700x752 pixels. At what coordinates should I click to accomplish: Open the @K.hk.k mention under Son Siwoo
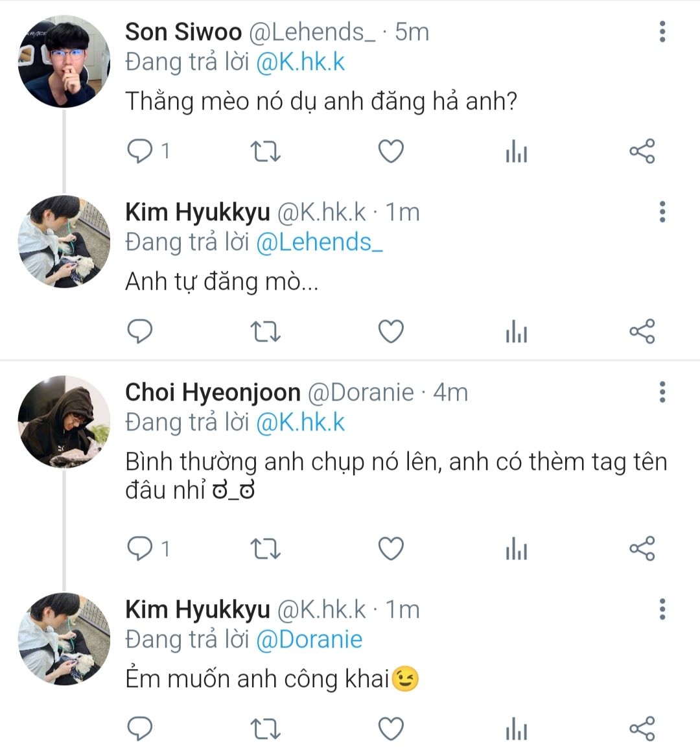[x=300, y=62]
